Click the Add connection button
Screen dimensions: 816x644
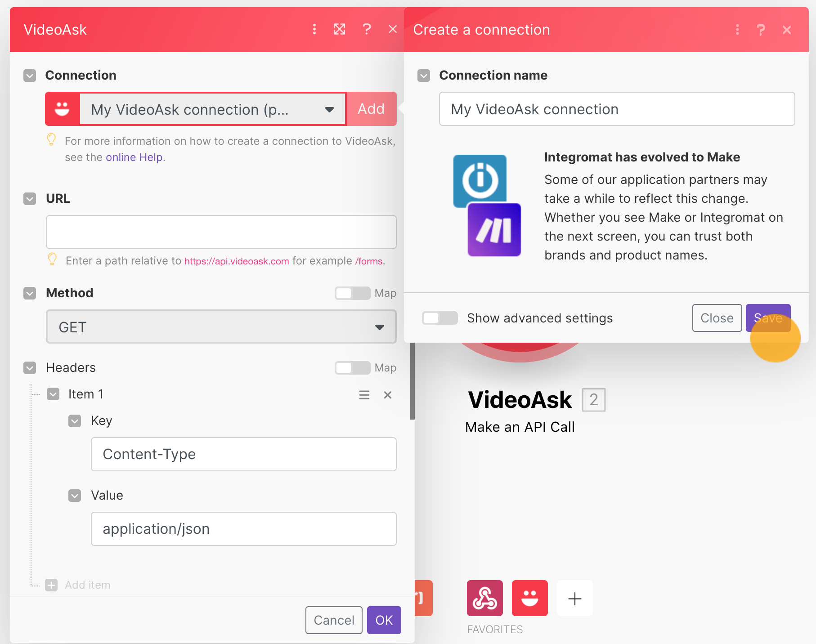[372, 109]
